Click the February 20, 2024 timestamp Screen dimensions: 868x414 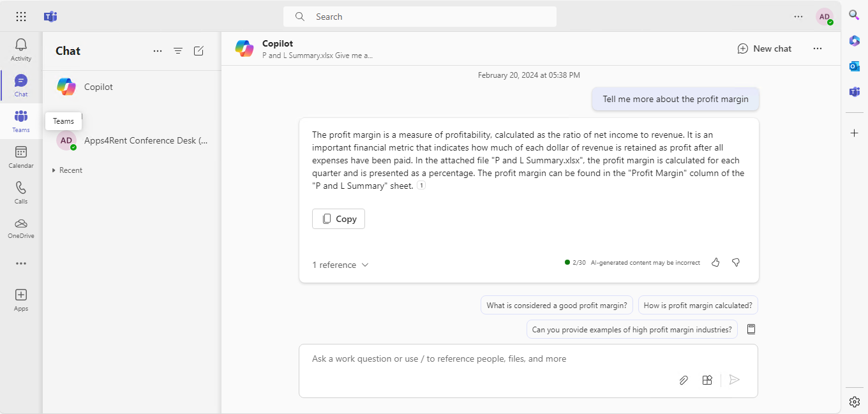(x=529, y=75)
